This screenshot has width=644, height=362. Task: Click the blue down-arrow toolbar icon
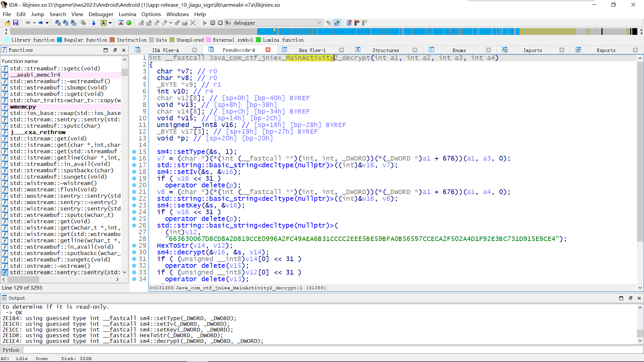pyautogui.click(x=94, y=23)
